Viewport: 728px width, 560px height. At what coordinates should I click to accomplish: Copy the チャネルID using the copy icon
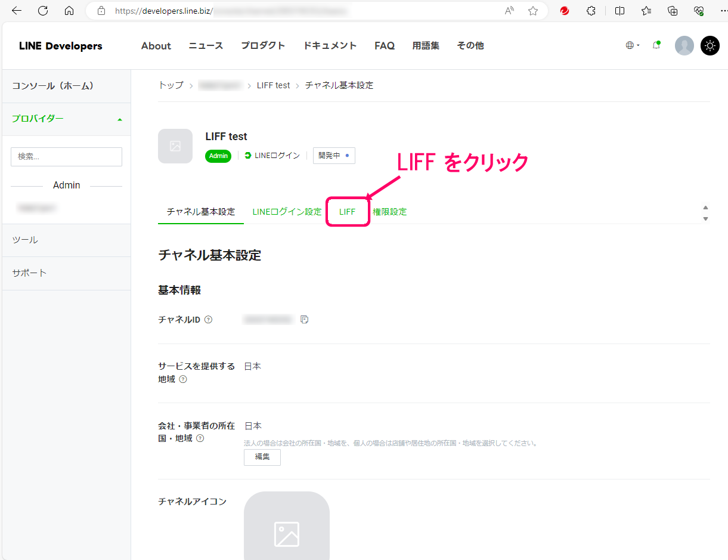305,320
